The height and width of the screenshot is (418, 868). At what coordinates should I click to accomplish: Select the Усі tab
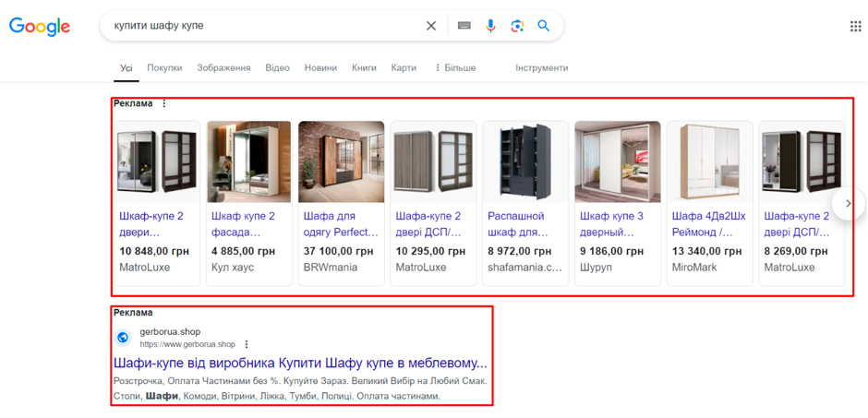click(x=127, y=68)
